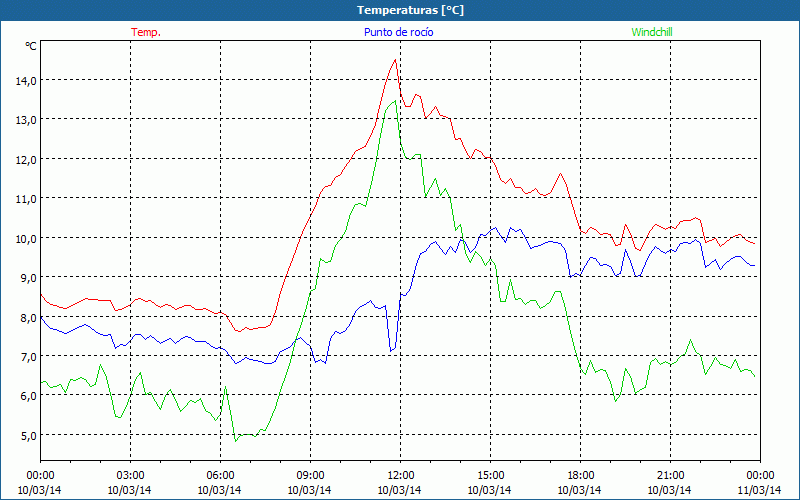Click the '11,0' y-axis value
The height and width of the screenshot is (500, 800).
point(26,198)
